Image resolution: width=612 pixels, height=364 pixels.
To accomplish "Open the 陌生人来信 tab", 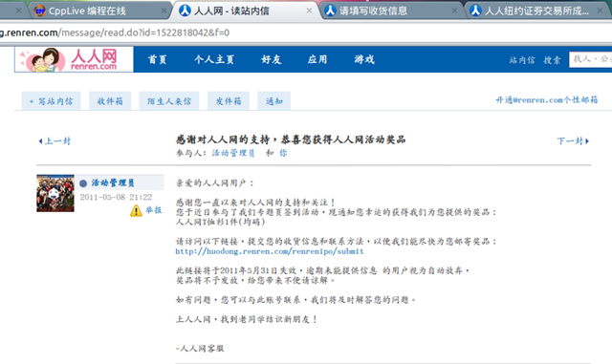I will (169, 101).
